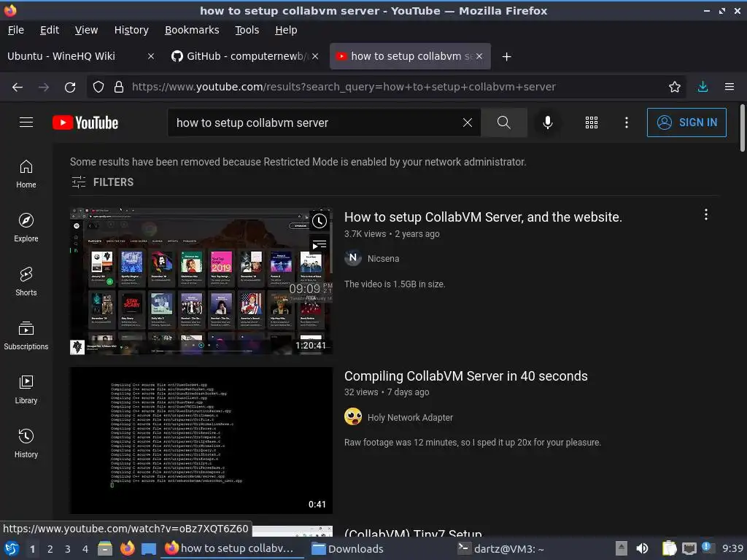Open a new Firefox tab
The image size is (747, 560).
(x=507, y=57)
